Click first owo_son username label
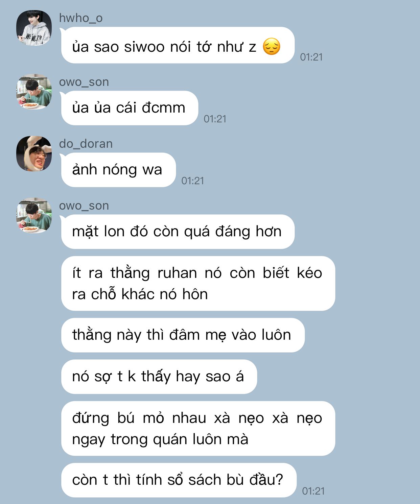This screenshot has height=504, width=420. click(84, 82)
